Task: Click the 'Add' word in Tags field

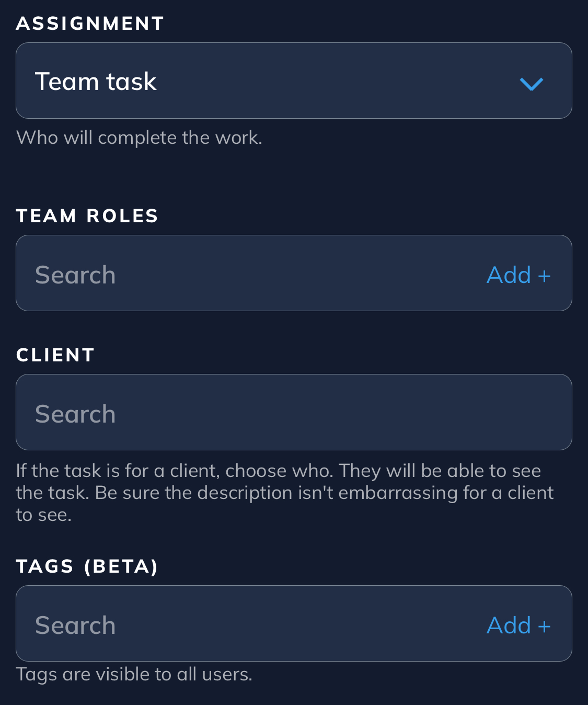Action: click(509, 626)
